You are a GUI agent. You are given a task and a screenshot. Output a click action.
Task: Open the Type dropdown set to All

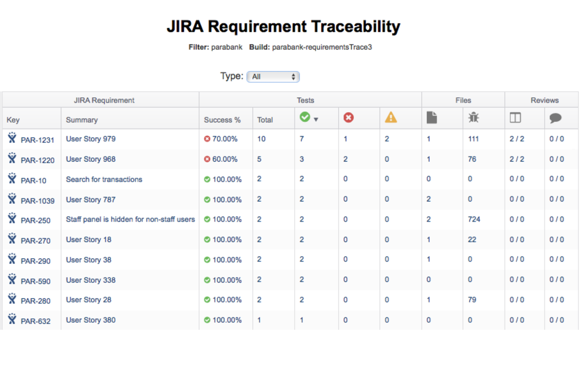[x=273, y=77]
